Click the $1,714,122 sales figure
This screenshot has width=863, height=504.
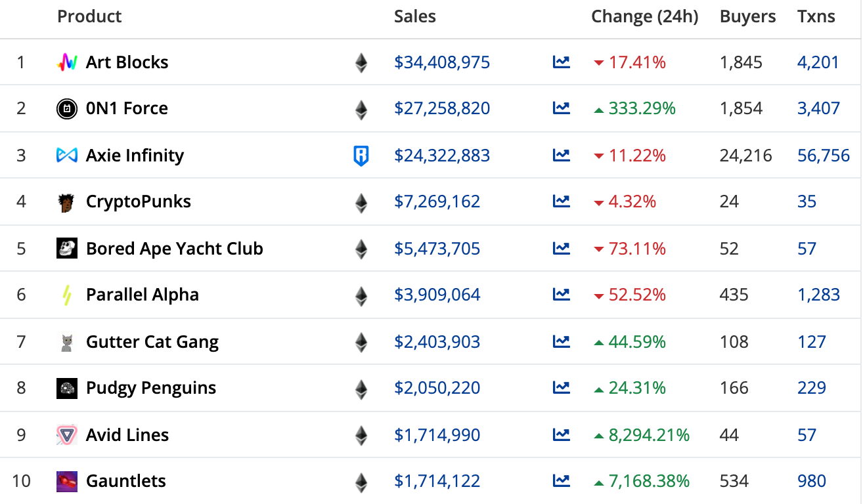[x=437, y=481]
